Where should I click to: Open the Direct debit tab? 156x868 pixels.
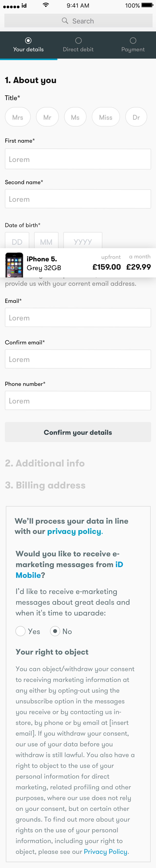click(78, 45)
